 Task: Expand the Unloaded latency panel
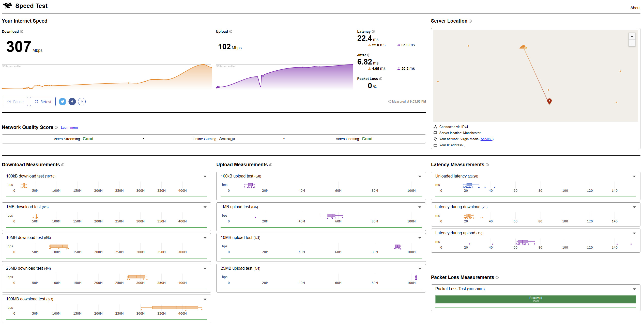(634, 176)
